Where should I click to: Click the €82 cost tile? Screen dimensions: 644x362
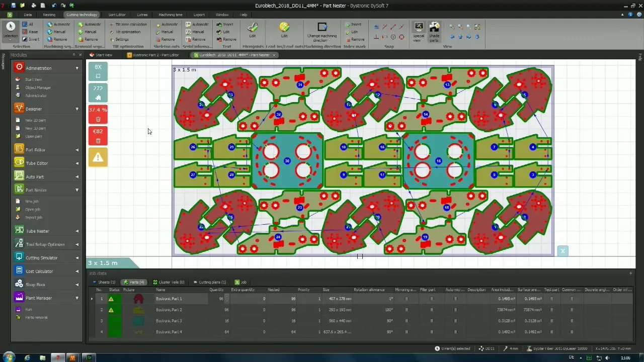click(98, 136)
